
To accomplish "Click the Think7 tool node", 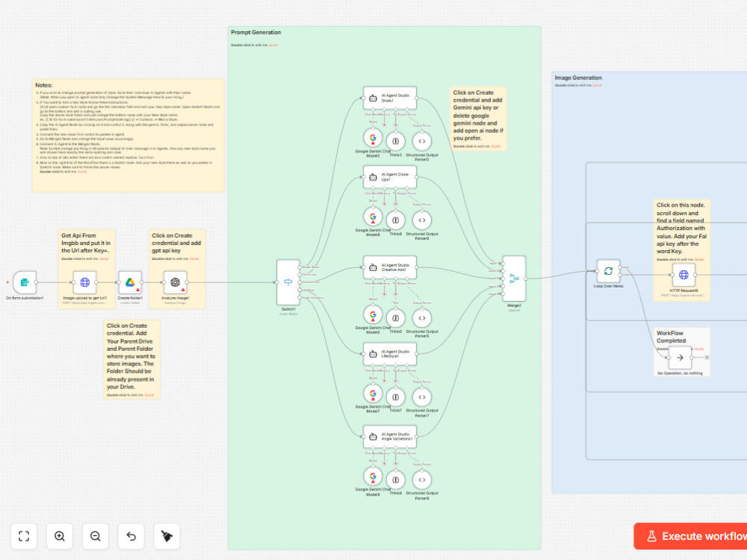I will (x=395, y=396).
